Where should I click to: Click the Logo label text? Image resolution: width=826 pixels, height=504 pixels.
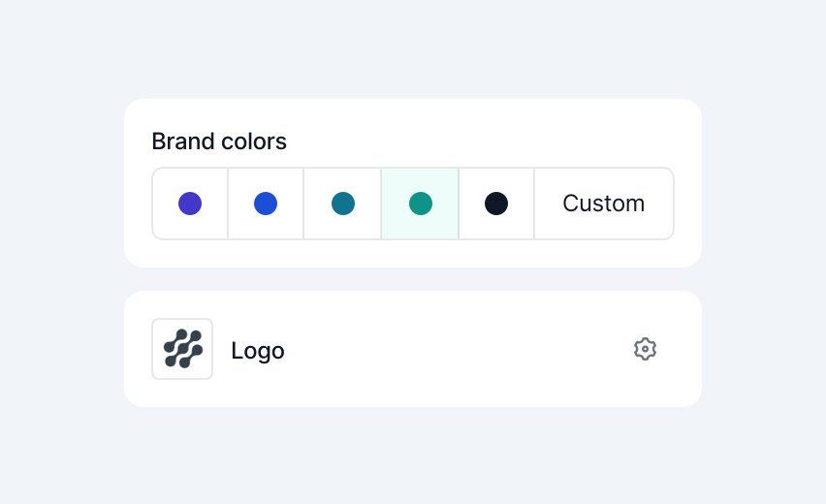pos(258,351)
